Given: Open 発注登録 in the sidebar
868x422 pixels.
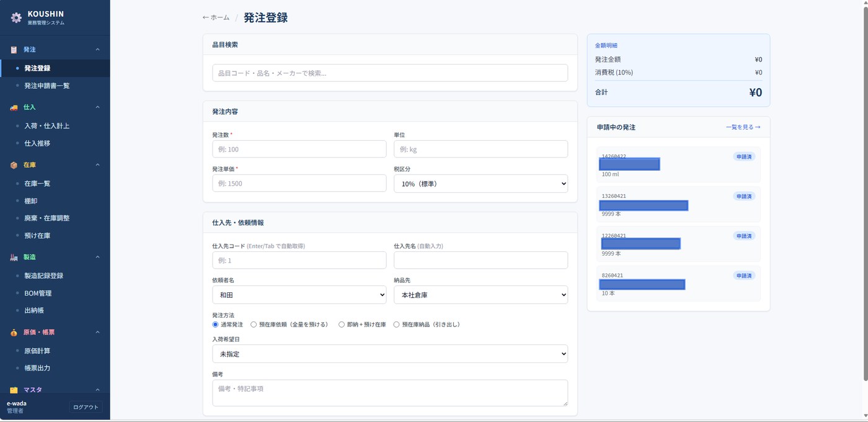Looking at the screenshot, I should coord(55,68).
